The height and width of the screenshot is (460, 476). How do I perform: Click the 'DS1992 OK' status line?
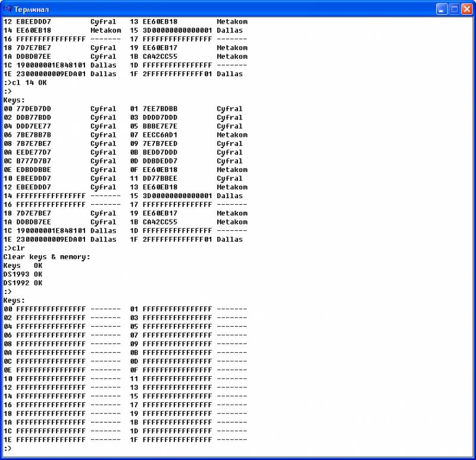(23, 283)
